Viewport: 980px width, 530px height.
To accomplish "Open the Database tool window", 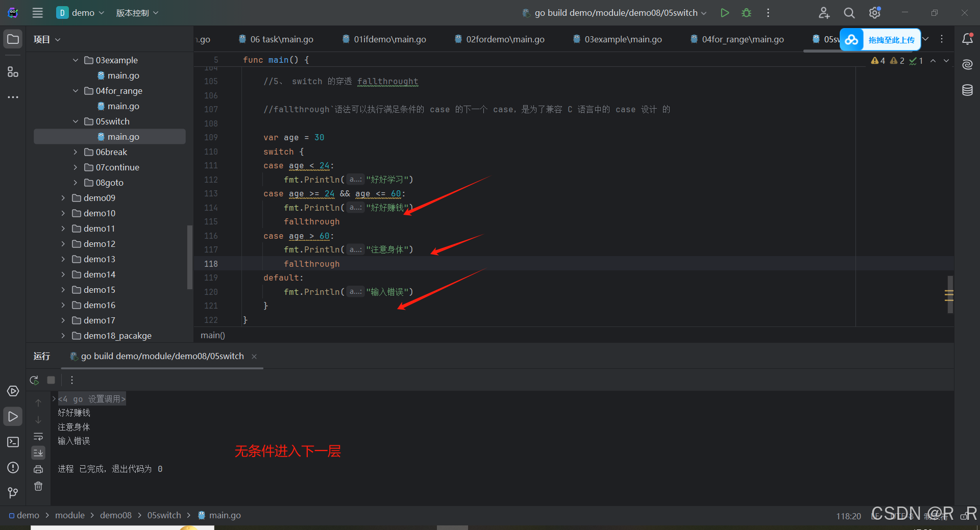I will [x=967, y=90].
